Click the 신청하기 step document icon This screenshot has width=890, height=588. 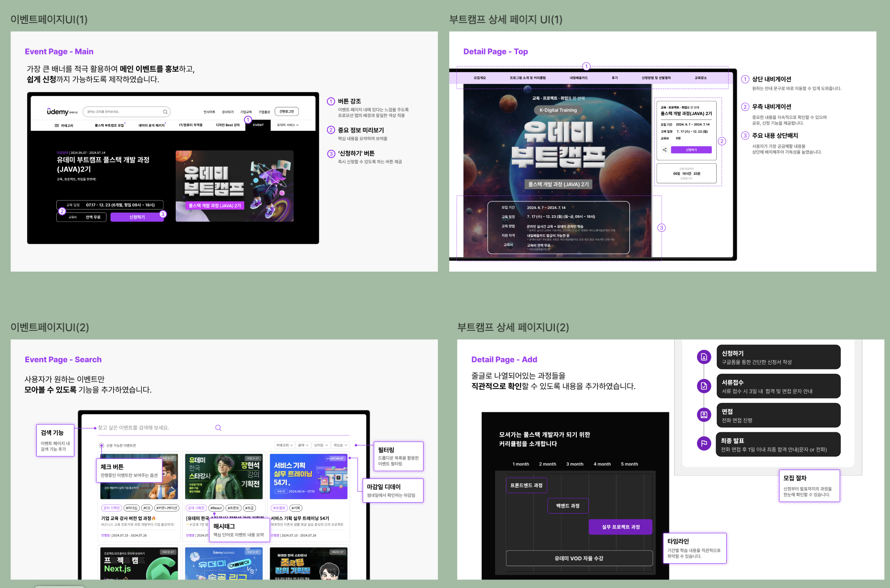pyautogui.click(x=704, y=357)
